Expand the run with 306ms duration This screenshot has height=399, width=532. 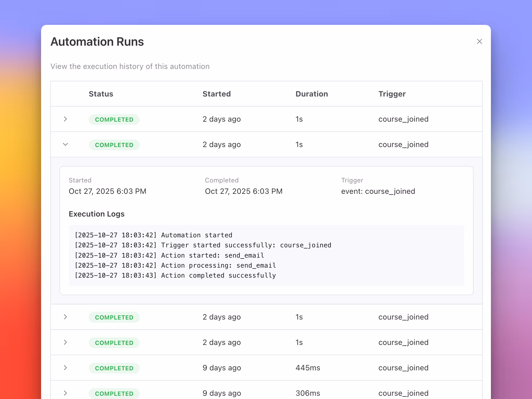click(65, 393)
